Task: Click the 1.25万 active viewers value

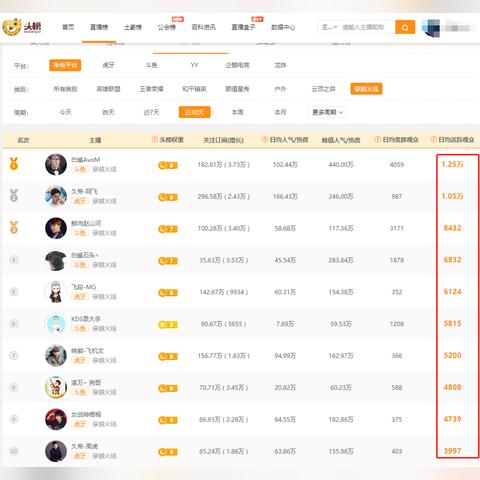Action: tap(452, 164)
